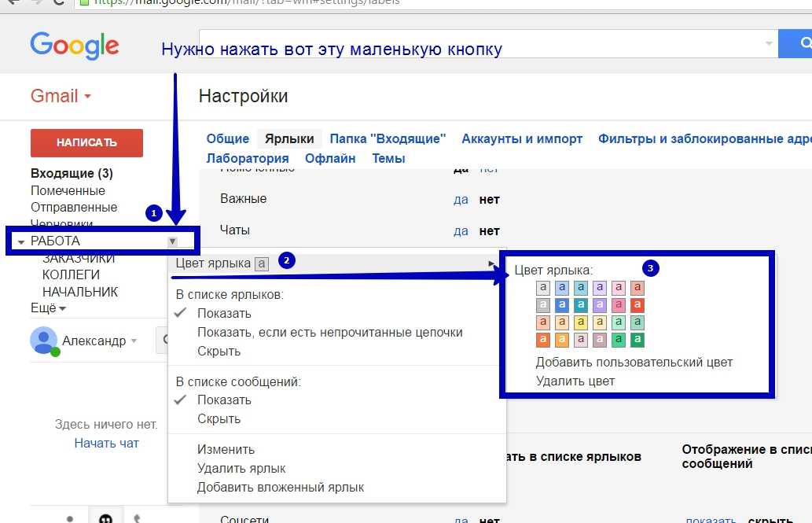Click Александр's profile avatar in chat

tap(43, 341)
